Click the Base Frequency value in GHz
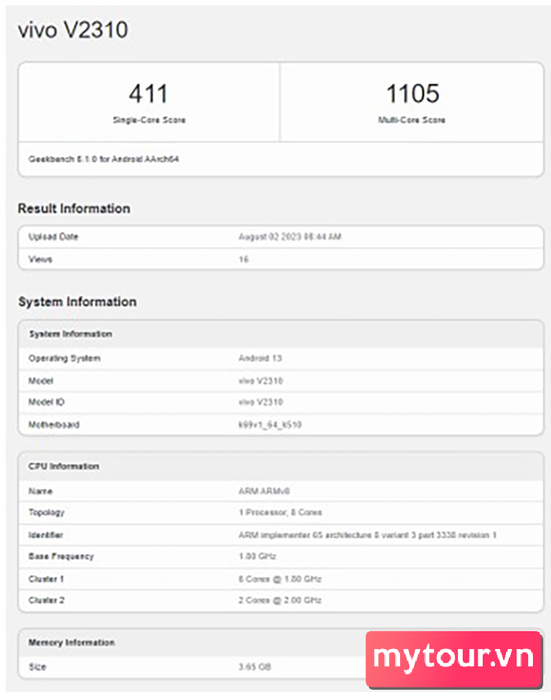The image size is (551, 700). click(x=257, y=556)
